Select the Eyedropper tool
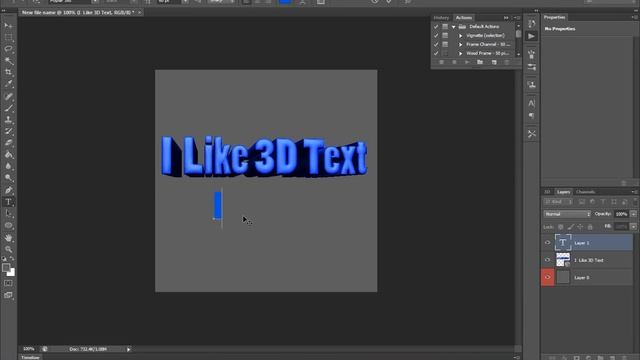The height and width of the screenshot is (360, 640). (x=8, y=84)
